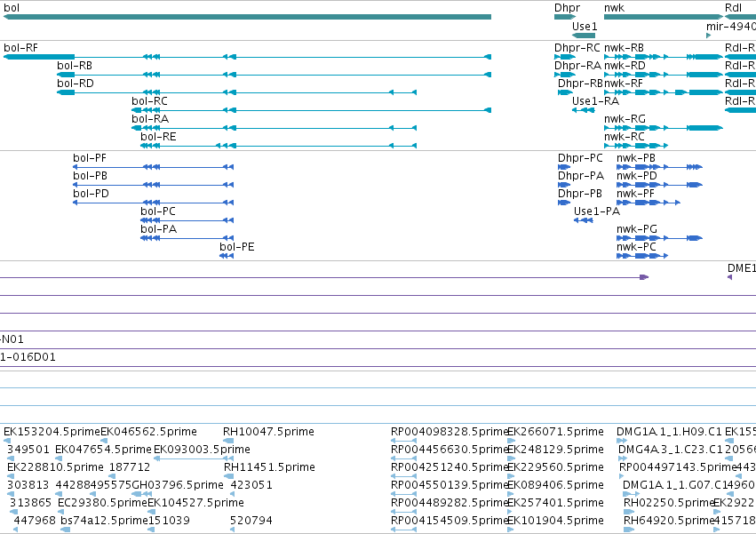Select the EK101904.5prime EST label
Screen dimensions: 756x534
click(555, 521)
